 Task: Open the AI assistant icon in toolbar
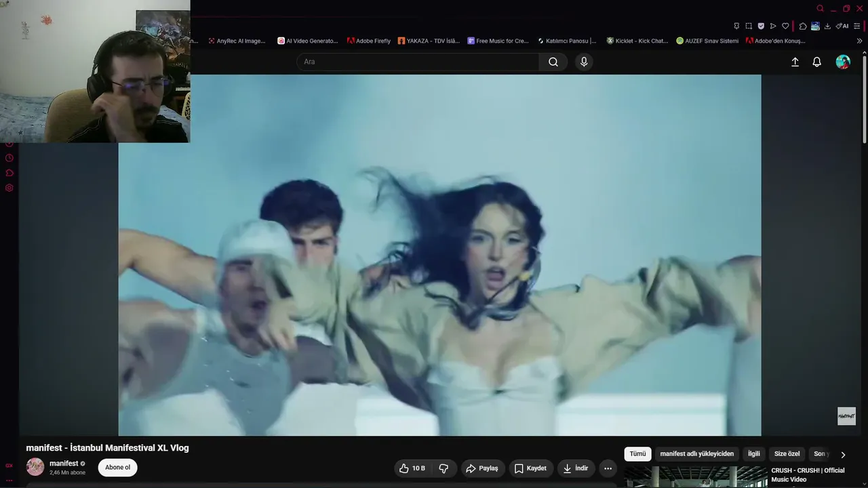[842, 26]
